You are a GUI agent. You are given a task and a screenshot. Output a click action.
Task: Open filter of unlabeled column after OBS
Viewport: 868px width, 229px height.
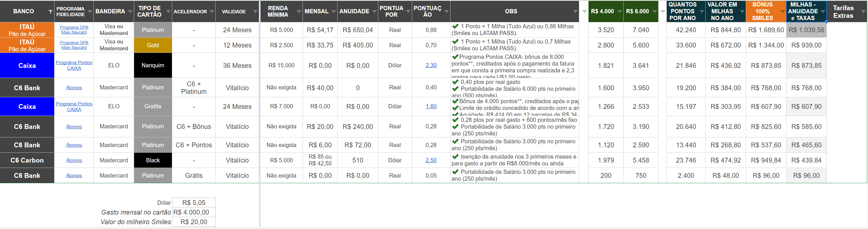(x=584, y=12)
